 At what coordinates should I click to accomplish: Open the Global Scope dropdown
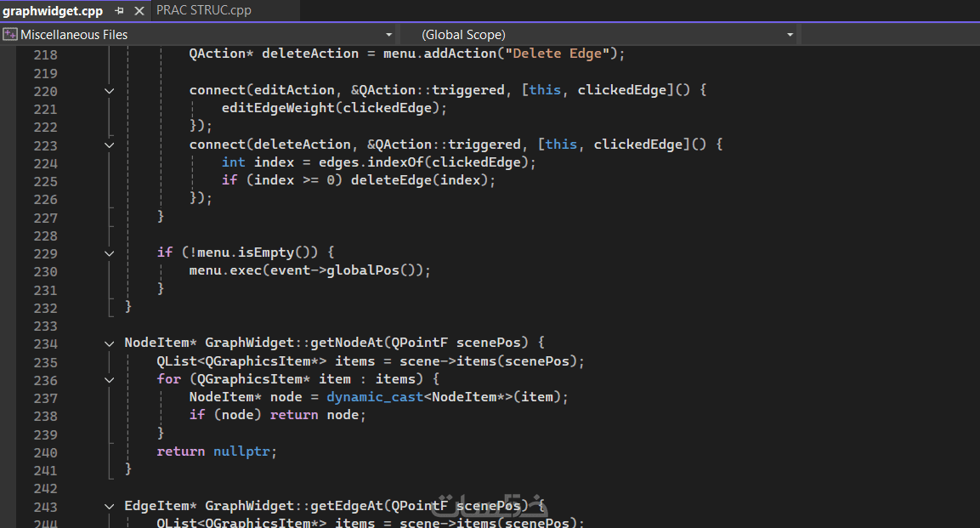click(x=790, y=34)
